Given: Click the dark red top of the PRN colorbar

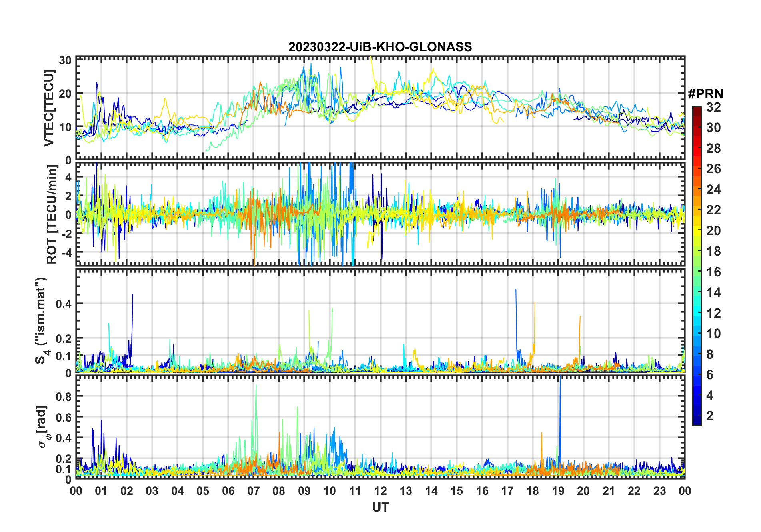Looking at the screenshot, I should [x=697, y=110].
